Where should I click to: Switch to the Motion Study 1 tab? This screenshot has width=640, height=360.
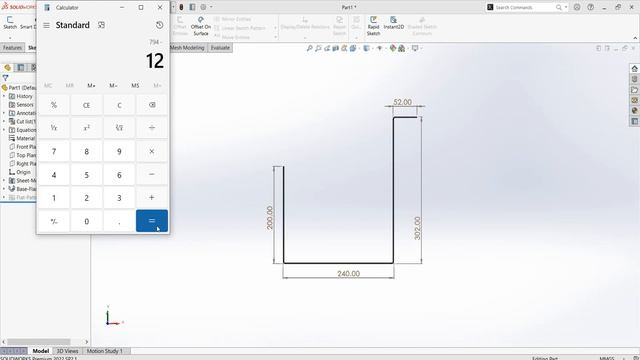(104, 351)
